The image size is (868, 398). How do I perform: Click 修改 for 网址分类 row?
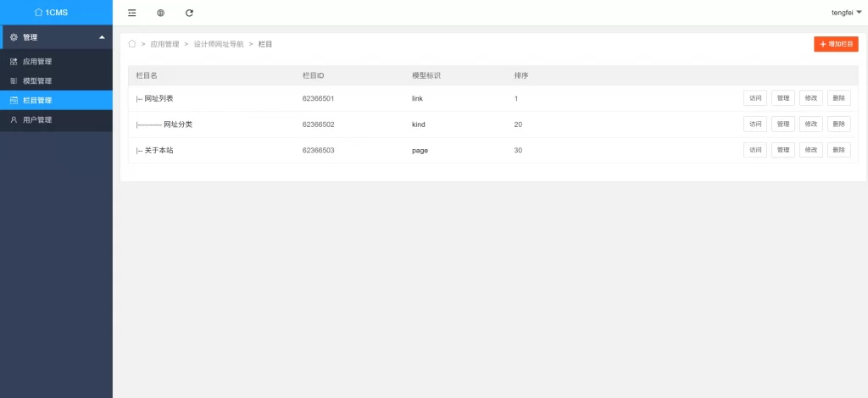tap(811, 124)
